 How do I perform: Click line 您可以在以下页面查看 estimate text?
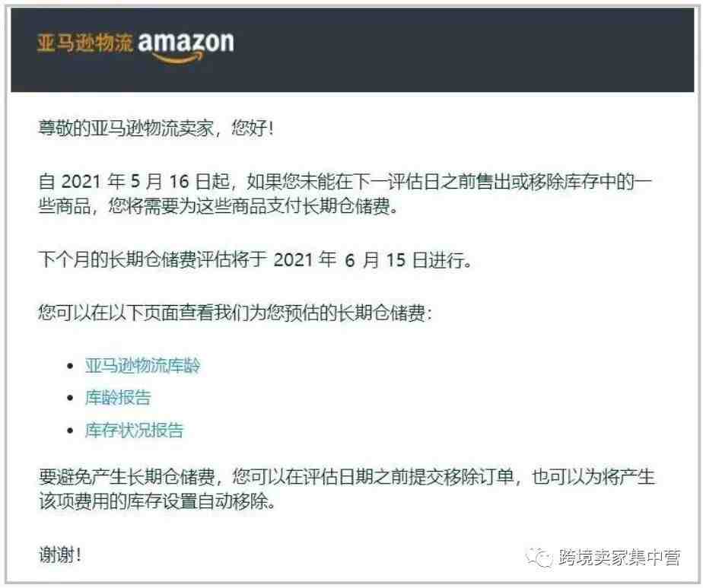point(235,313)
